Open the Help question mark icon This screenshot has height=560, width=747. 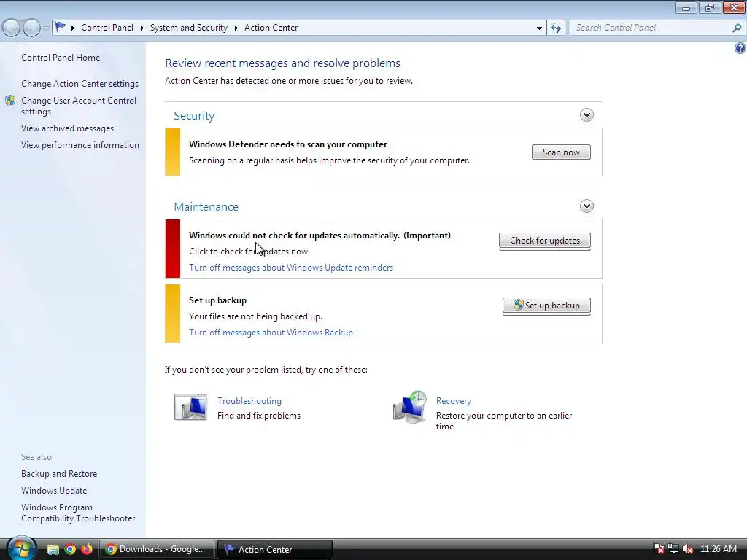tap(740, 47)
